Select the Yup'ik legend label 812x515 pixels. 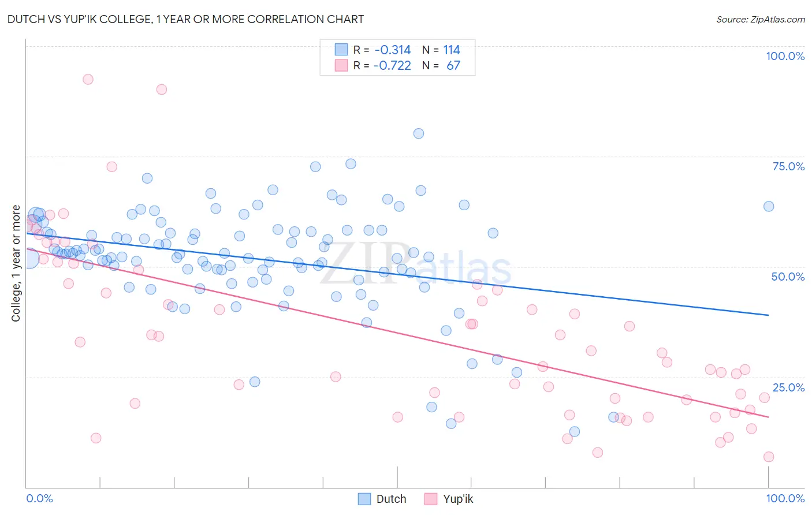point(458,499)
